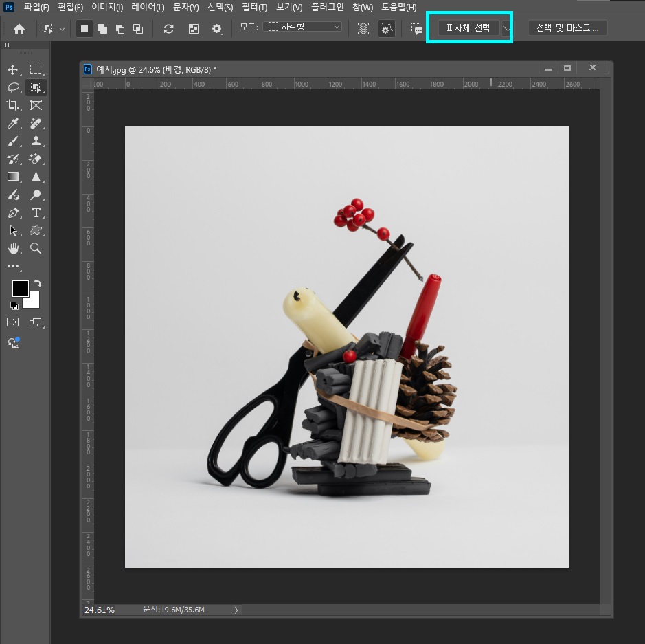Open the feedback speech-bubble icon
Screen dimensions: 645x644
416,29
